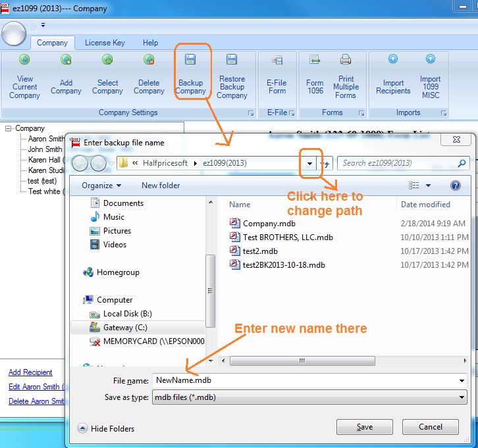
Task: Open the E-File Form tool
Action: (277, 61)
